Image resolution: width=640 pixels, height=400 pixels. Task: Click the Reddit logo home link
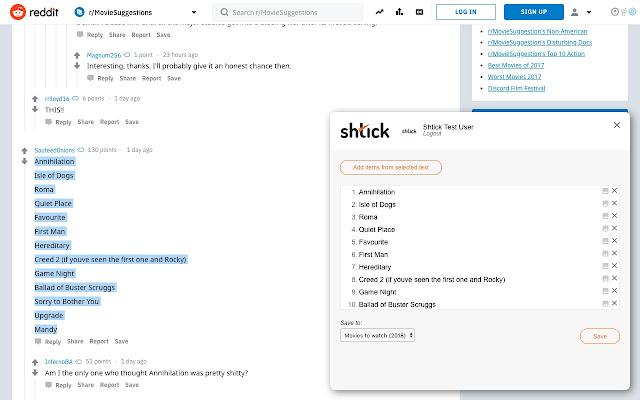pyautogui.click(x=34, y=12)
